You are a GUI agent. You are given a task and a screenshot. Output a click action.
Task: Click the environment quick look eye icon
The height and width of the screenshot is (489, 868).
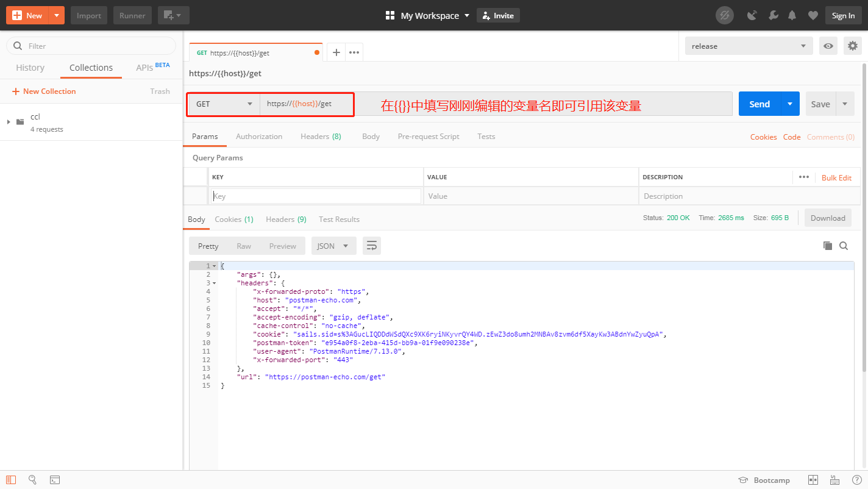[x=828, y=46]
